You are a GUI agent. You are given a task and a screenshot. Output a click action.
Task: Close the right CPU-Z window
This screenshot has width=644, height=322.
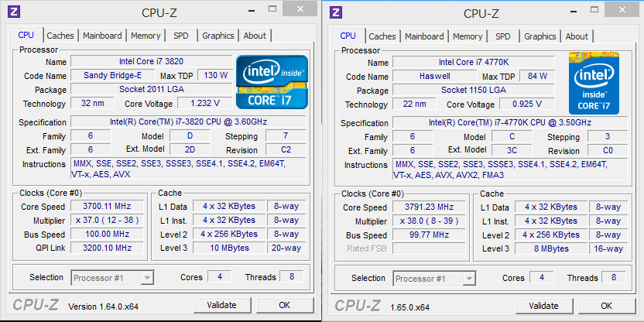(622, 9)
